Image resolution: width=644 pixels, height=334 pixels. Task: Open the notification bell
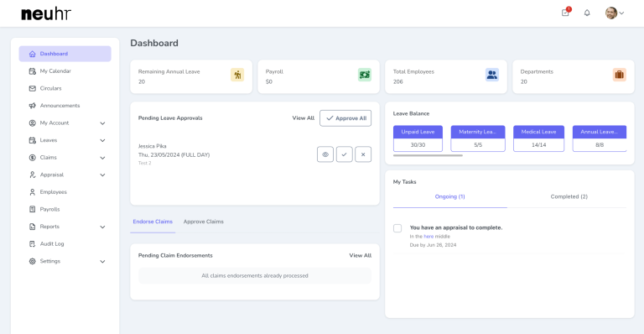coord(587,13)
